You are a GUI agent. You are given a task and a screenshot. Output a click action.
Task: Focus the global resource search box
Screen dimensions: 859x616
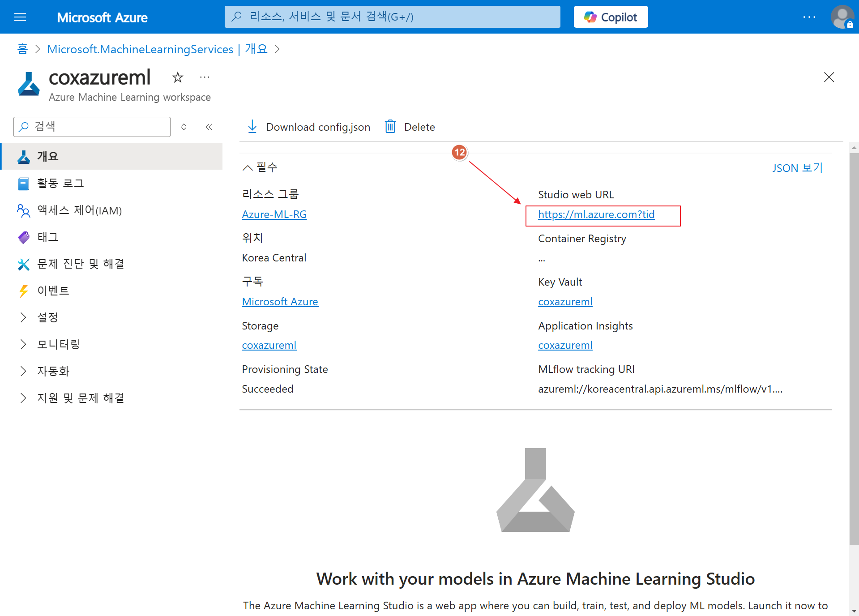pos(392,17)
